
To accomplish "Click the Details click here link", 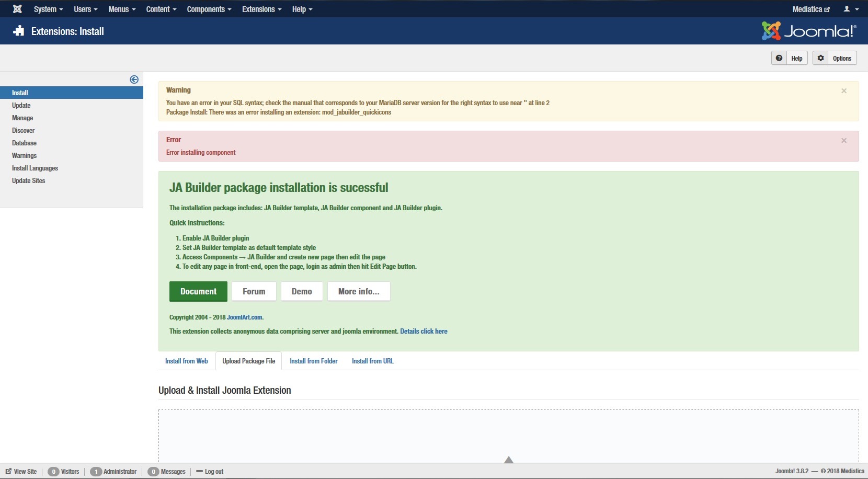I will pos(424,332).
